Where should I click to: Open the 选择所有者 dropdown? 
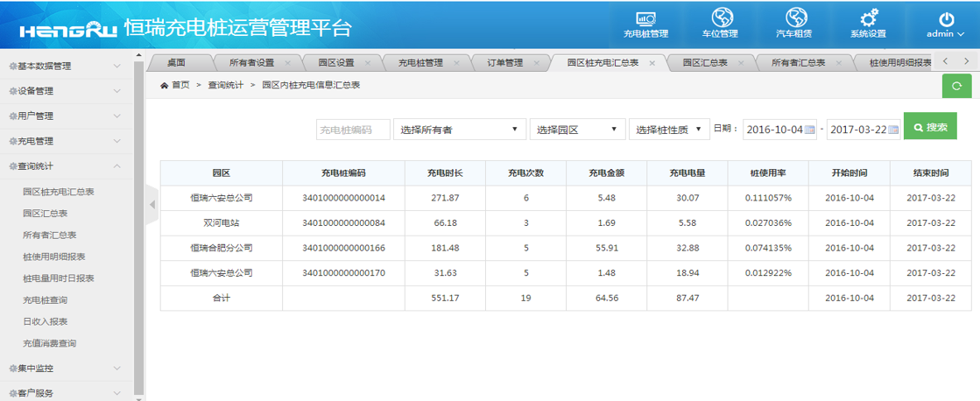pos(459,130)
